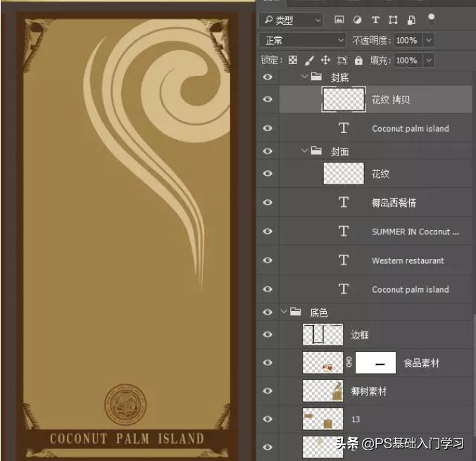The width and height of the screenshot is (476, 461).
Task: Turn off the layer filter switch
Action: tap(431, 19)
